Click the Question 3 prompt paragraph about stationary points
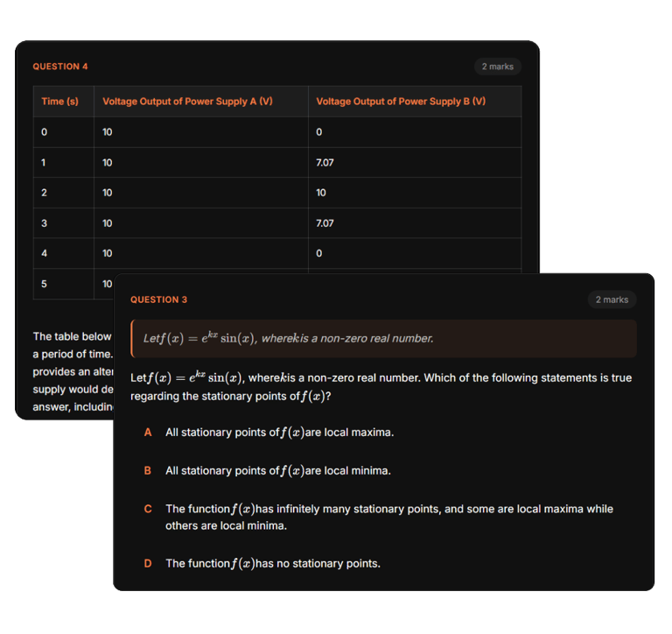The height and width of the screenshot is (634, 672). [381, 387]
